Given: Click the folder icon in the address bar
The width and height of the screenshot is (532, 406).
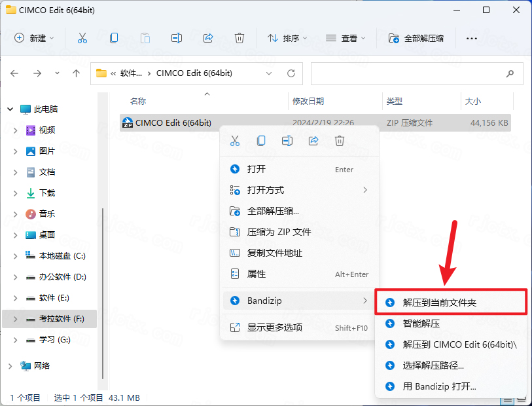Looking at the screenshot, I should click(101, 73).
